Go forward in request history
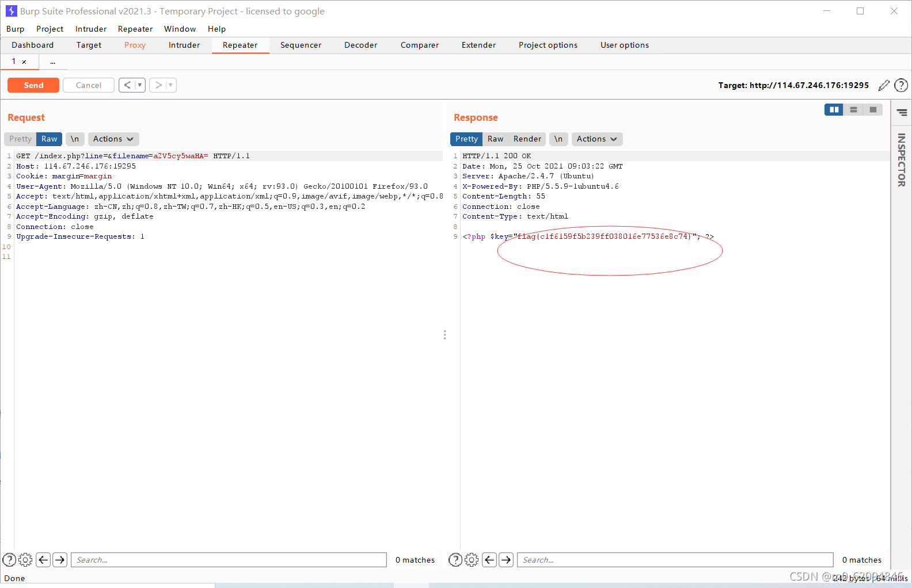This screenshot has height=588, width=912. click(158, 85)
